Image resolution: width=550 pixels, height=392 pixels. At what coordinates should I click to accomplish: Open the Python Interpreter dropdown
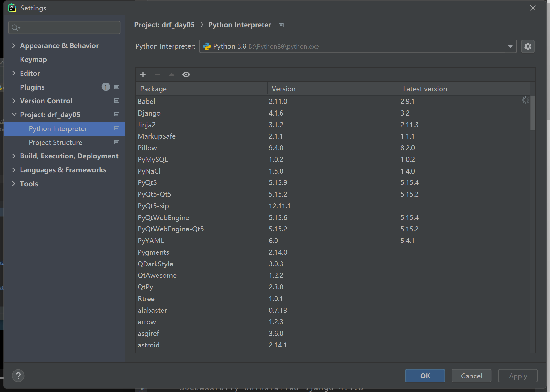coord(358,46)
